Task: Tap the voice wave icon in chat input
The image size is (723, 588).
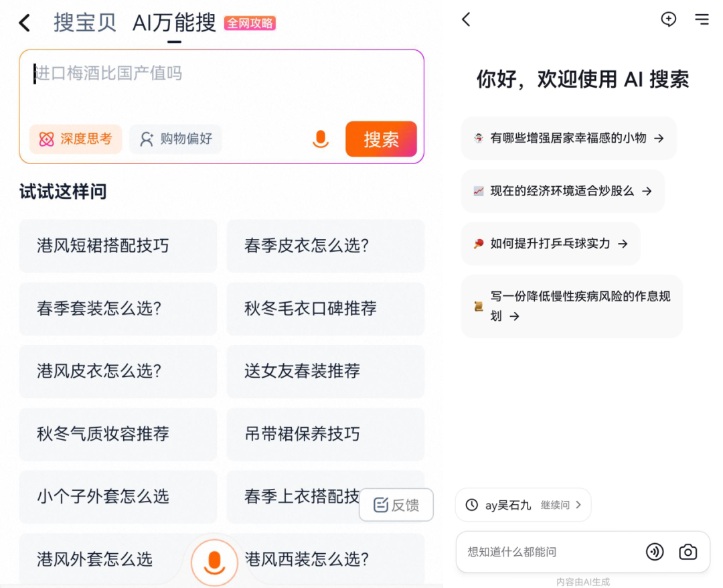Action: tap(654, 552)
